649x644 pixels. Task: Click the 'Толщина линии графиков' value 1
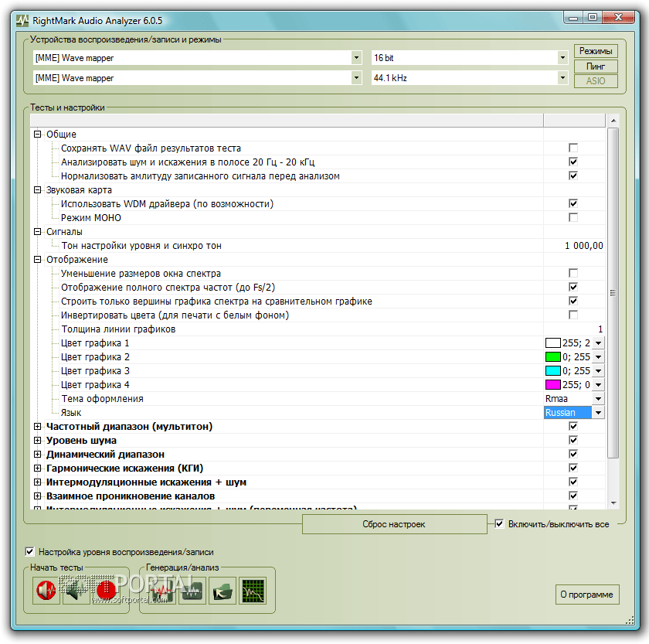(600, 329)
